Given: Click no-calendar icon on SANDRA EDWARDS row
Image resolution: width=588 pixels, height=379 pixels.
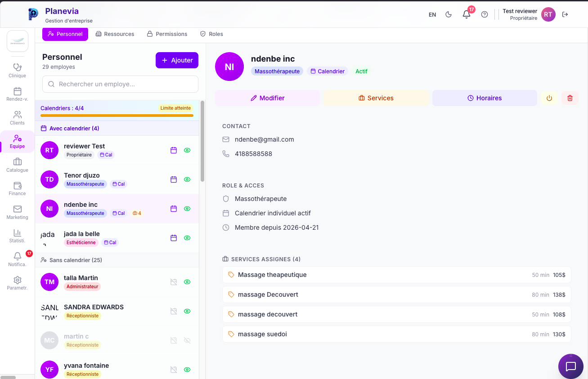Looking at the screenshot, I should tap(174, 311).
